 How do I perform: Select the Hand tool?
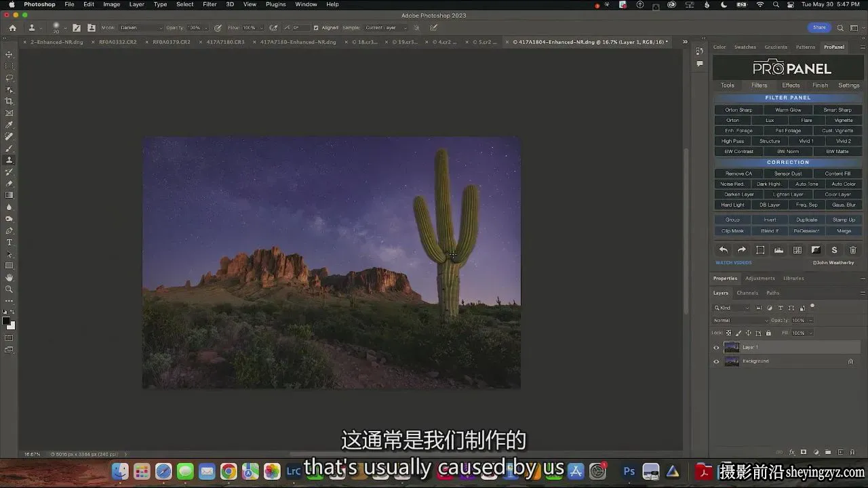click(9, 278)
